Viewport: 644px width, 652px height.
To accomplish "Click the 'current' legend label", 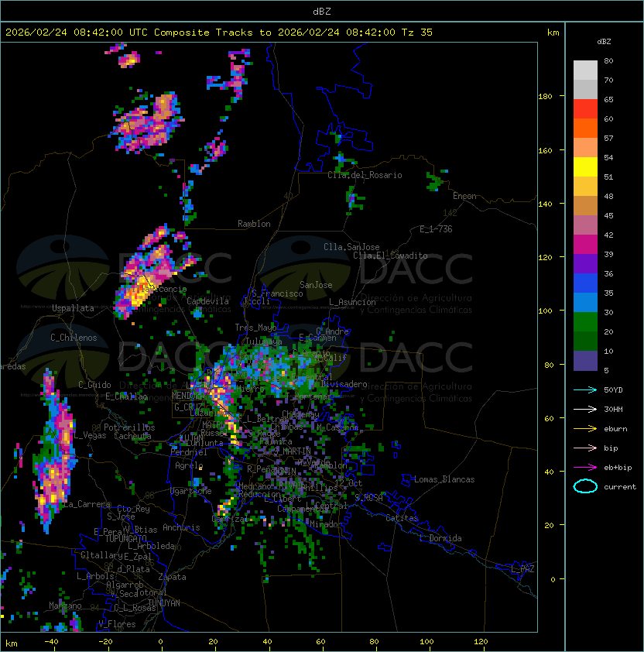I will (x=620, y=487).
